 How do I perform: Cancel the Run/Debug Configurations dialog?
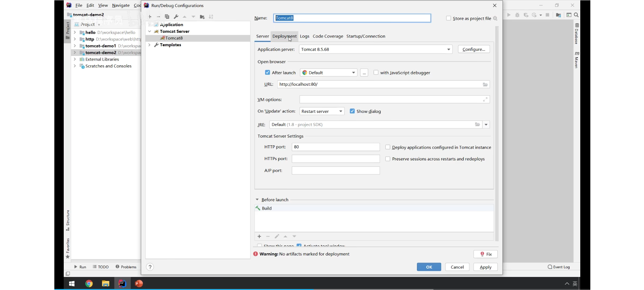(x=457, y=267)
